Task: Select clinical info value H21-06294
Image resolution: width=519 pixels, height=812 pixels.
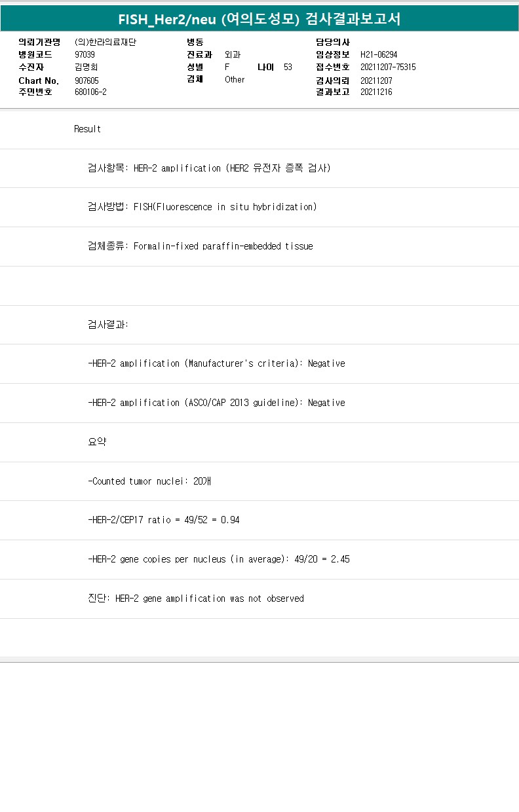Action: point(379,55)
